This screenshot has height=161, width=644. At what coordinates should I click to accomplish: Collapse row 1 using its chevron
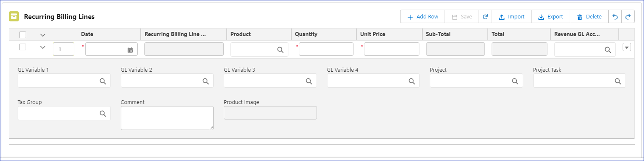pyautogui.click(x=42, y=47)
